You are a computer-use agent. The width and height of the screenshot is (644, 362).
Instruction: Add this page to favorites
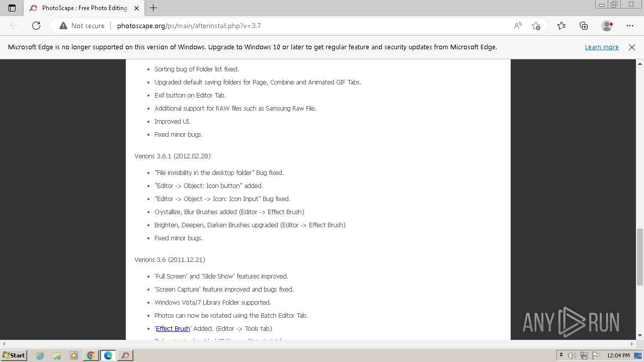click(536, 26)
